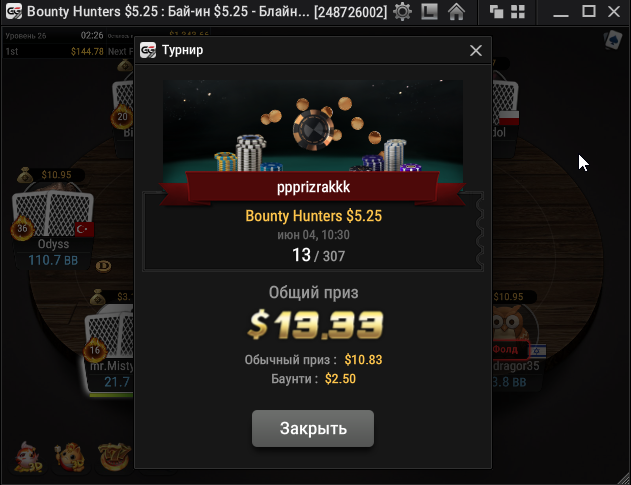Click the cascade windows icon
The width and height of the screenshot is (631, 485).
pyautogui.click(x=496, y=12)
